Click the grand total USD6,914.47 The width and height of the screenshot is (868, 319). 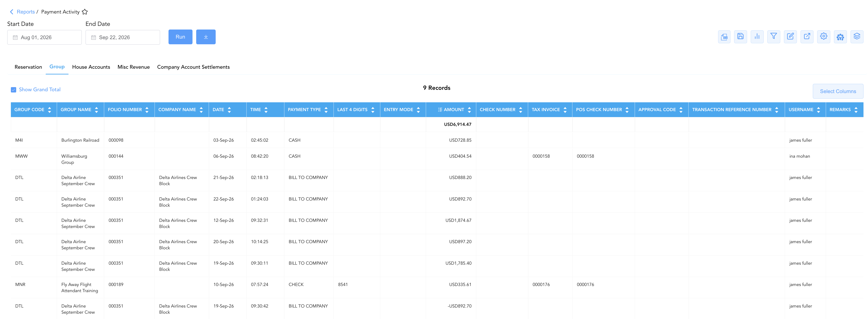[458, 124]
